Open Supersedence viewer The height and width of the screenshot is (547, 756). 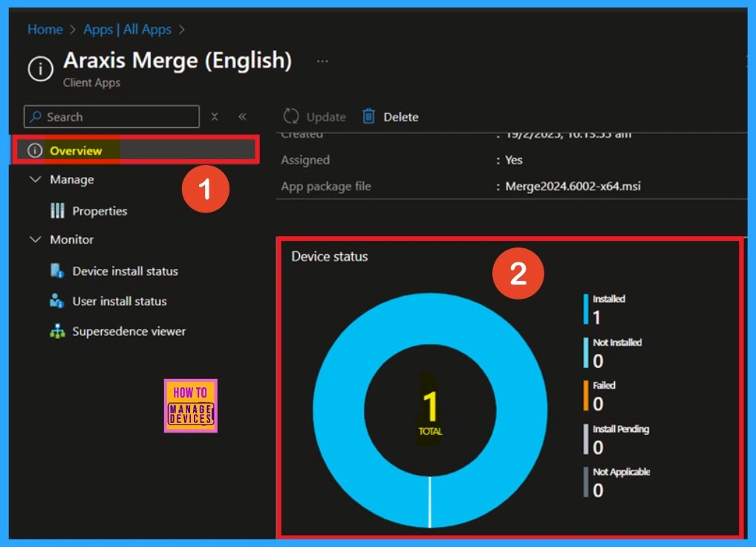129,331
